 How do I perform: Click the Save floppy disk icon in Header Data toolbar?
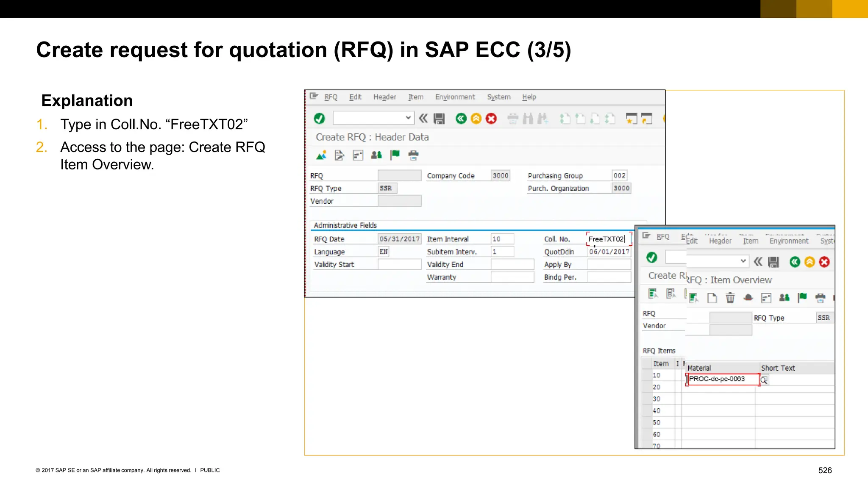[439, 119]
